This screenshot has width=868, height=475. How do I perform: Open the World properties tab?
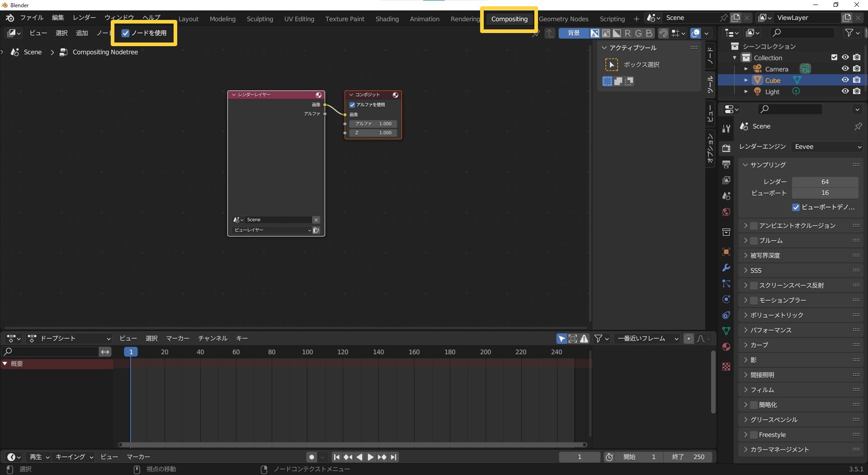[726, 211]
